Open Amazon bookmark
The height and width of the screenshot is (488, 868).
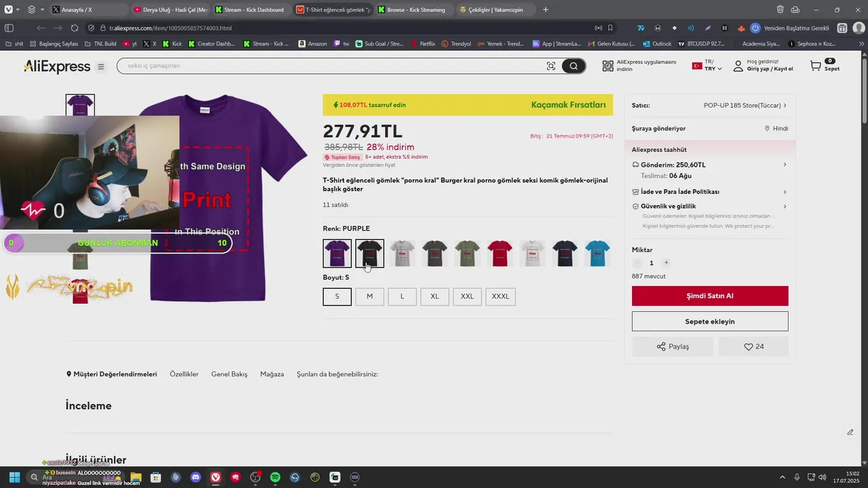(x=313, y=43)
